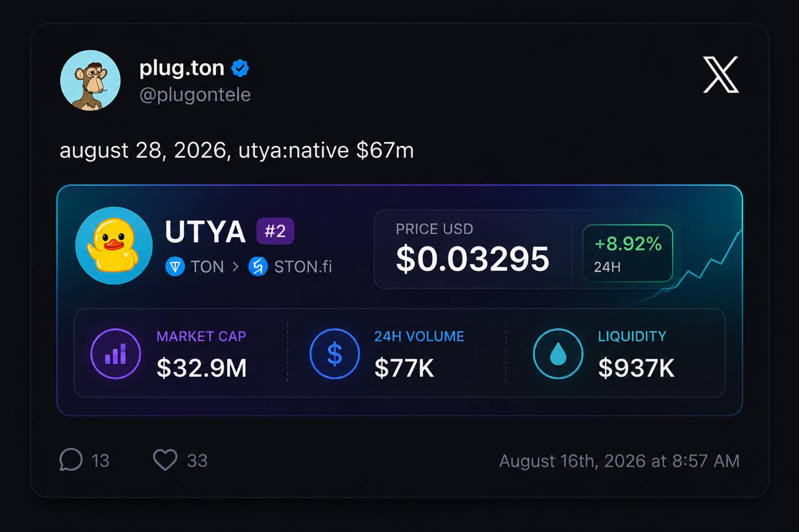
Task: Select the #2 rank badge
Action: tap(275, 231)
